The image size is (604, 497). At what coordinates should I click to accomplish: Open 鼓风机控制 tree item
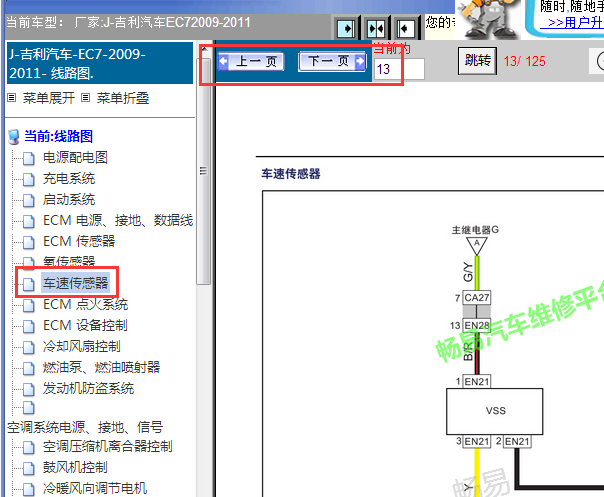[x=75, y=467]
